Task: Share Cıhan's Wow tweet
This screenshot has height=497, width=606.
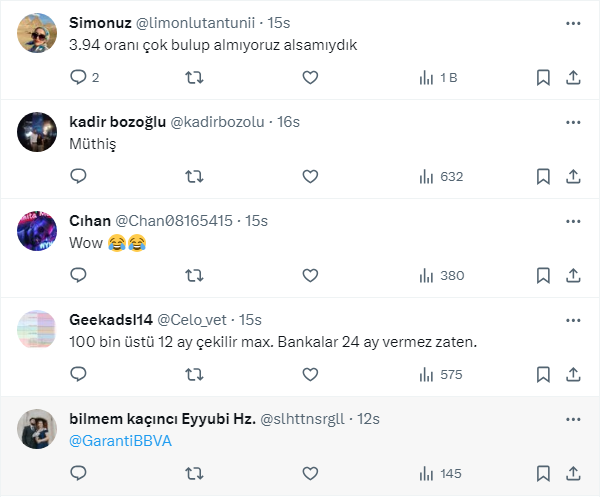Action: 573,275
